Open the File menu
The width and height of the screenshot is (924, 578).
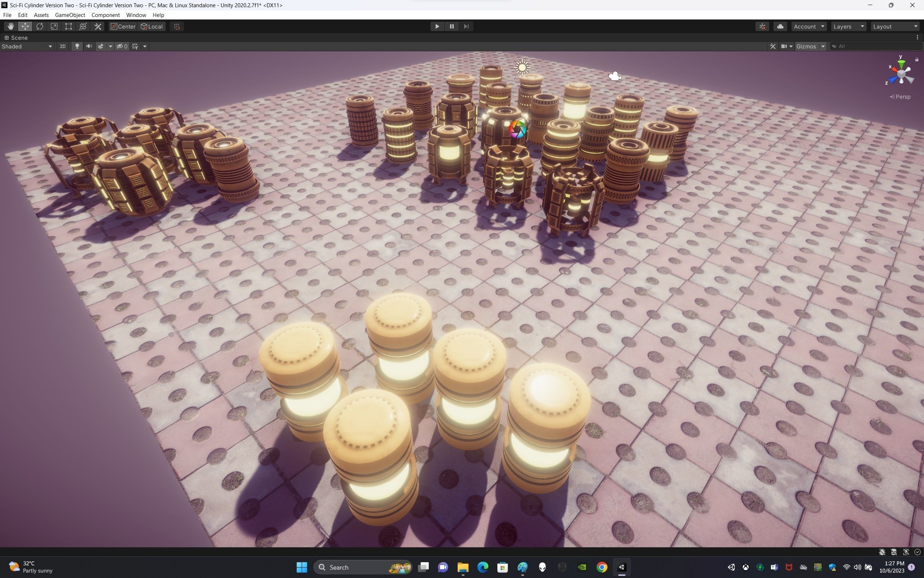(7, 15)
